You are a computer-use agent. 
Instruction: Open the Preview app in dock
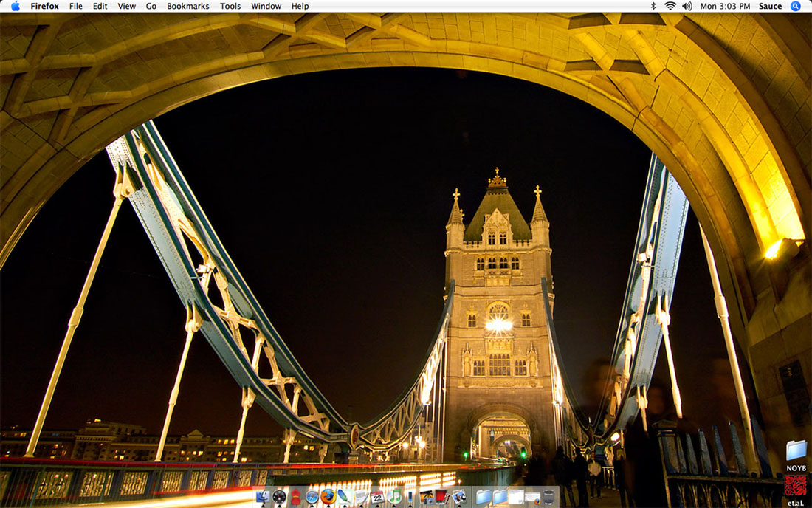coord(459,498)
